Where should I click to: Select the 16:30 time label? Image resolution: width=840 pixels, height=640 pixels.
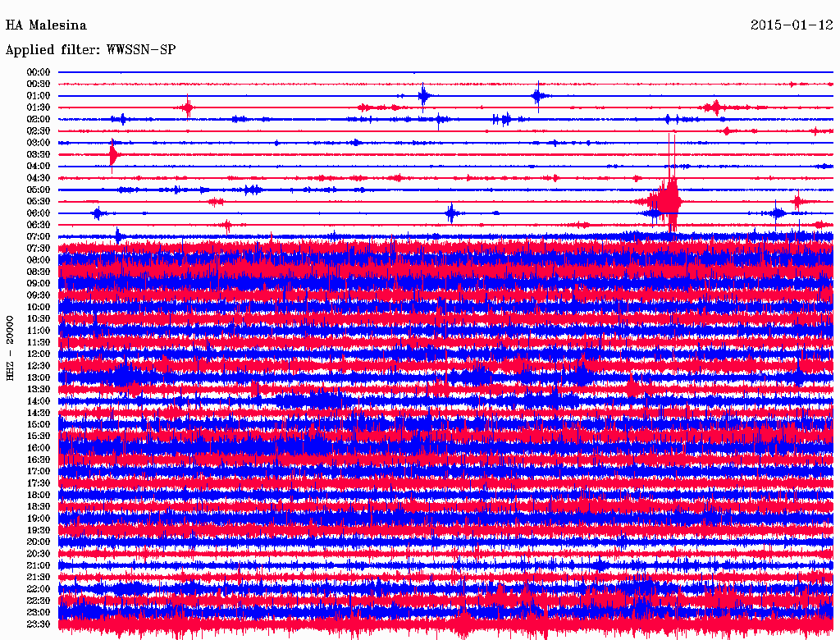[39, 460]
